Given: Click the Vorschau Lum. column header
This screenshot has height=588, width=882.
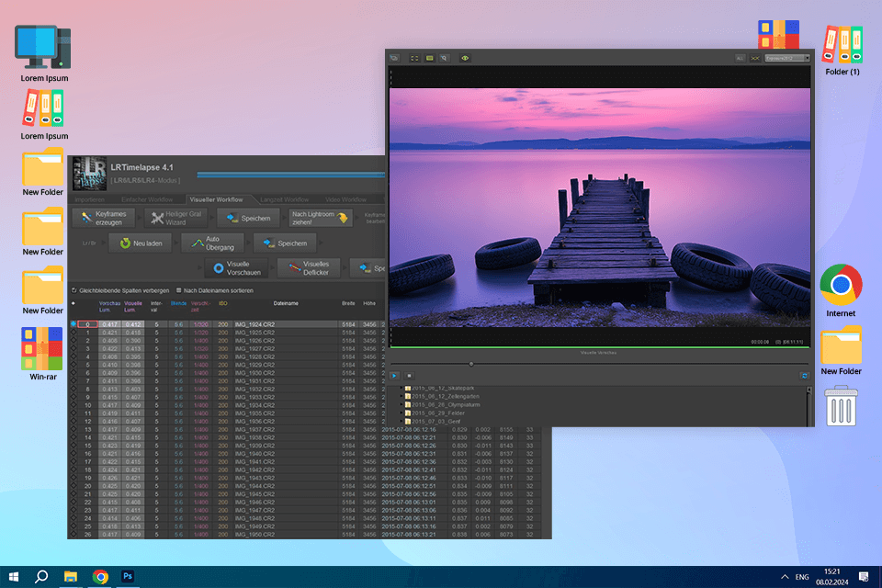Looking at the screenshot, I should pyautogui.click(x=109, y=307).
